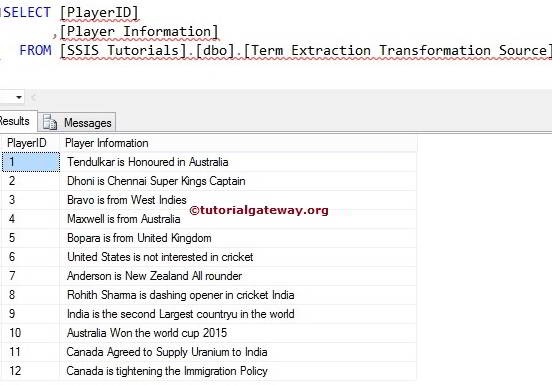Click 'Bopara is from United Kingdom' cell
Screen dimensions: 552x385
[x=238, y=238]
